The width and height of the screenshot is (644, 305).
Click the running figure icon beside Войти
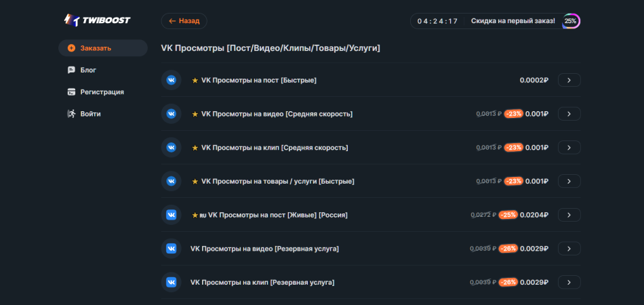(x=71, y=114)
